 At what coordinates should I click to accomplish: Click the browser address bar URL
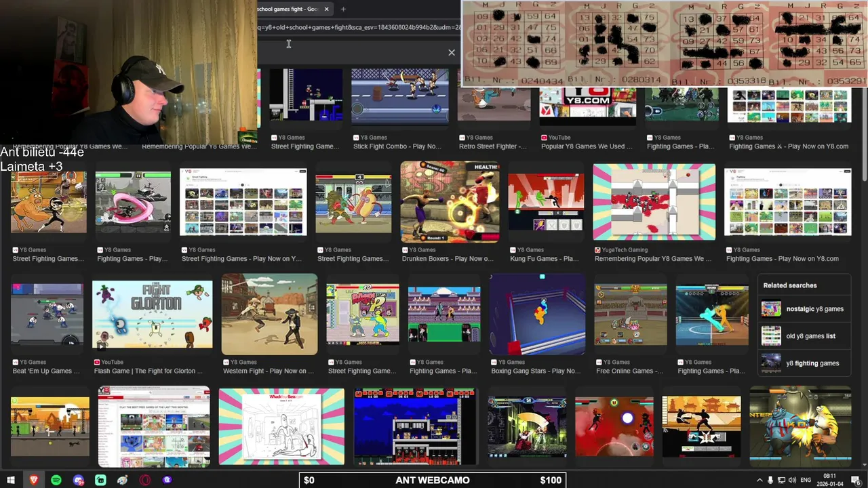click(x=359, y=28)
